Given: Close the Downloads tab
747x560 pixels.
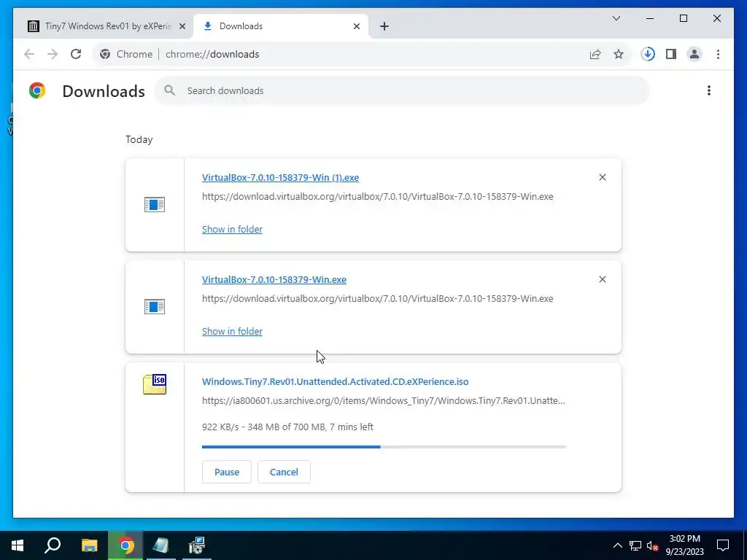Looking at the screenshot, I should (356, 27).
